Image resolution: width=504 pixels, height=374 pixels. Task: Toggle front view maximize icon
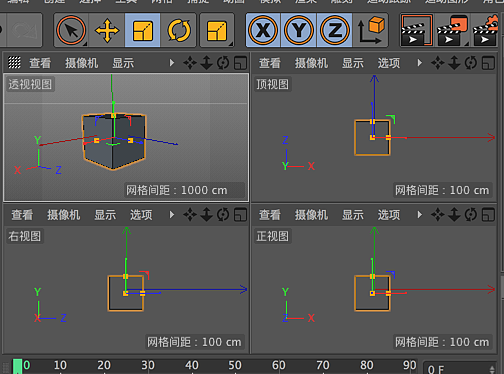488,215
